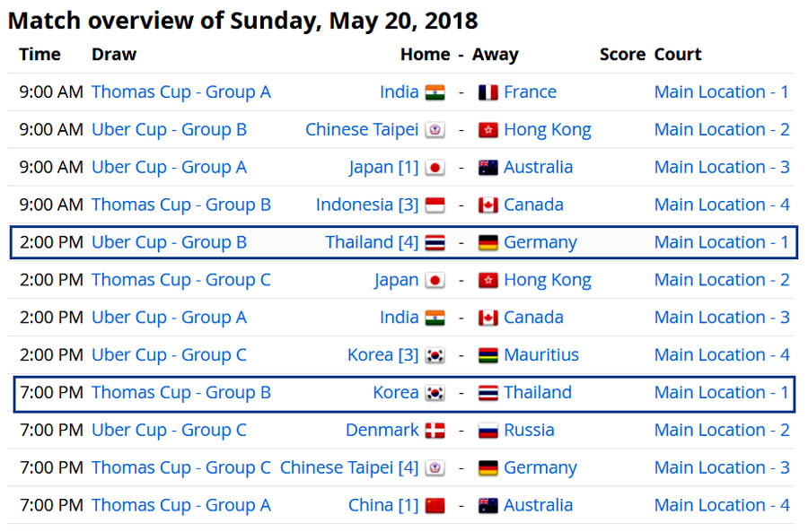
Task: Open the Thomas Cup - Group A 9:00 AM draw
Action: coord(181,92)
